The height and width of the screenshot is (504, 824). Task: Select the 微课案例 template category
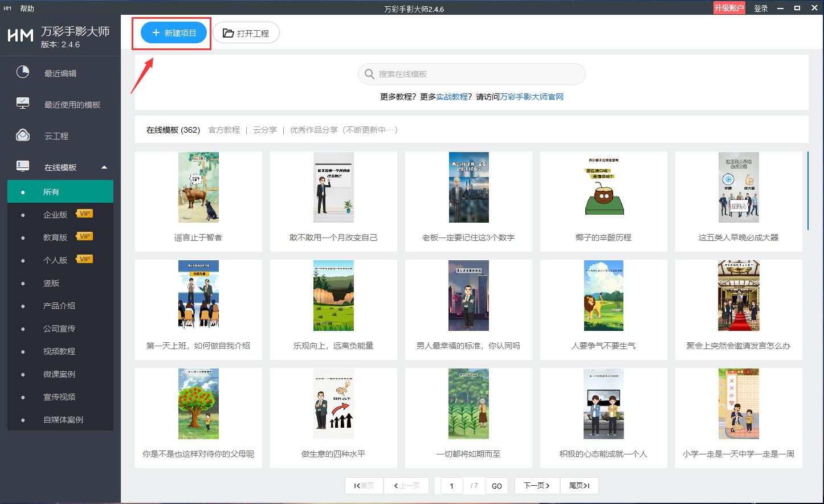pos(60,374)
